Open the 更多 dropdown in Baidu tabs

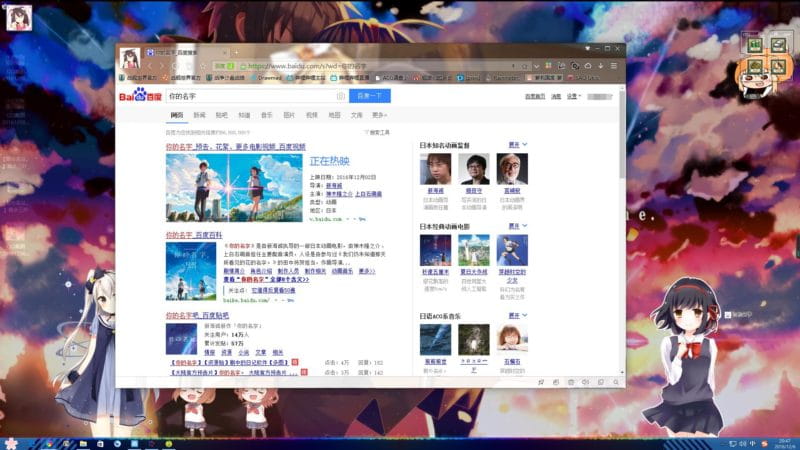(x=379, y=115)
